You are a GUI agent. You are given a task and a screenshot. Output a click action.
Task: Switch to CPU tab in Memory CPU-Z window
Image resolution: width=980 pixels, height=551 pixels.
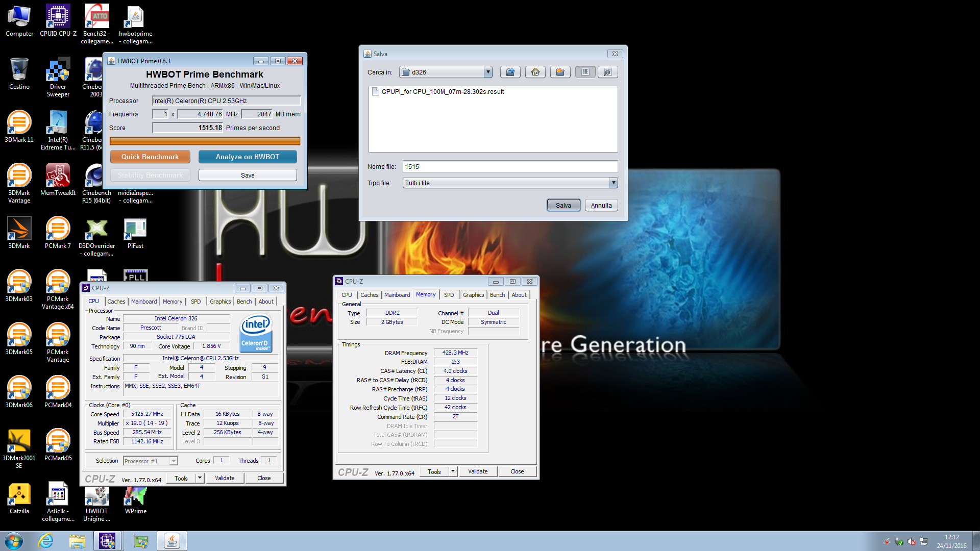click(x=347, y=295)
